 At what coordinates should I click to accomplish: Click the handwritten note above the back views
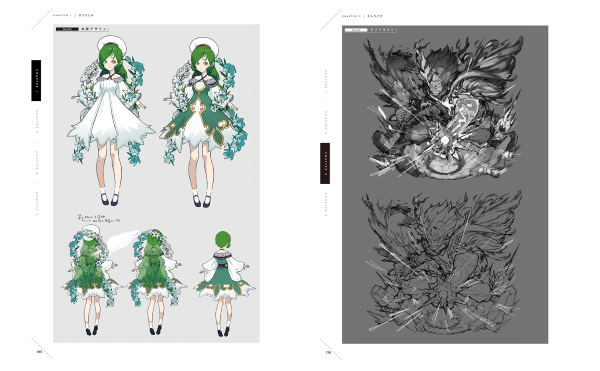[x=99, y=219]
